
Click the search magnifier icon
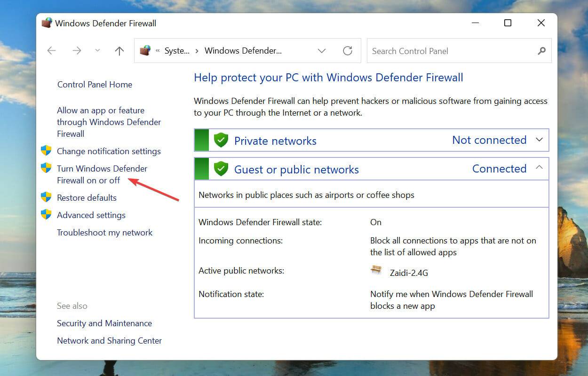(542, 51)
